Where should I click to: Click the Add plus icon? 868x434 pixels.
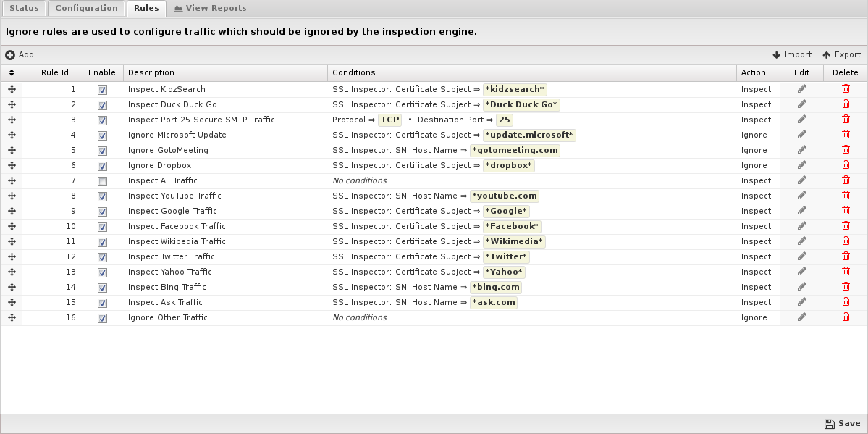[10, 55]
